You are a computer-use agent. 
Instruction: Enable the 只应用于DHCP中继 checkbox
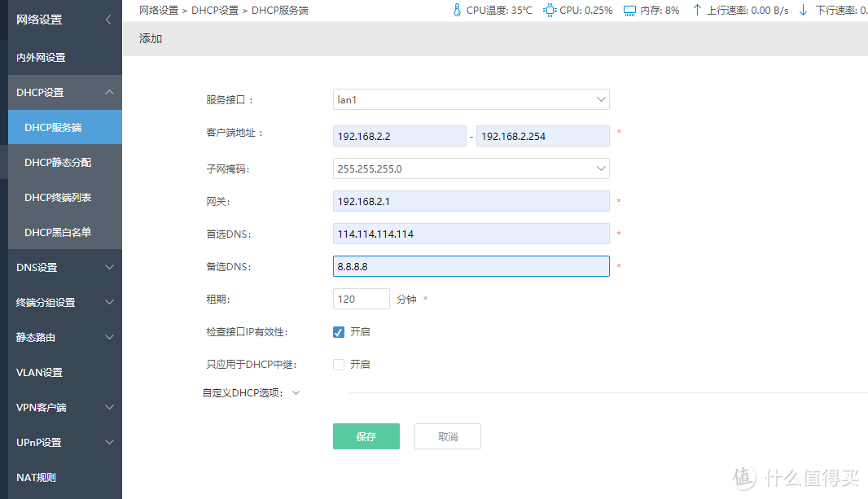coord(338,364)
